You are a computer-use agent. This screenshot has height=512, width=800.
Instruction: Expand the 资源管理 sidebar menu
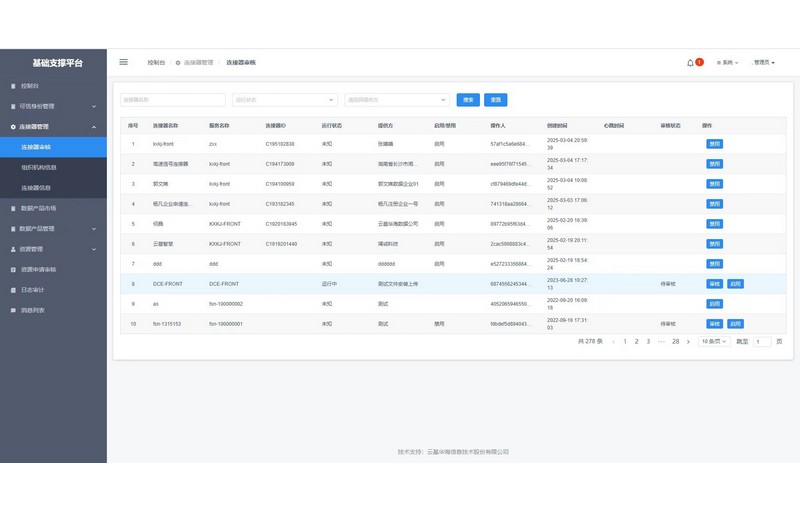pyautogui.click(x=94, y=249)
